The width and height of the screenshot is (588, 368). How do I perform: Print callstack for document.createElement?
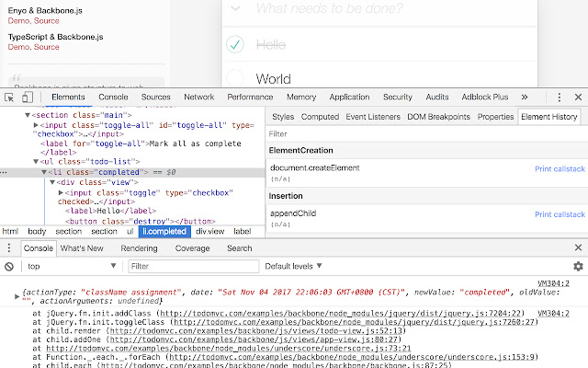(560, 169)
